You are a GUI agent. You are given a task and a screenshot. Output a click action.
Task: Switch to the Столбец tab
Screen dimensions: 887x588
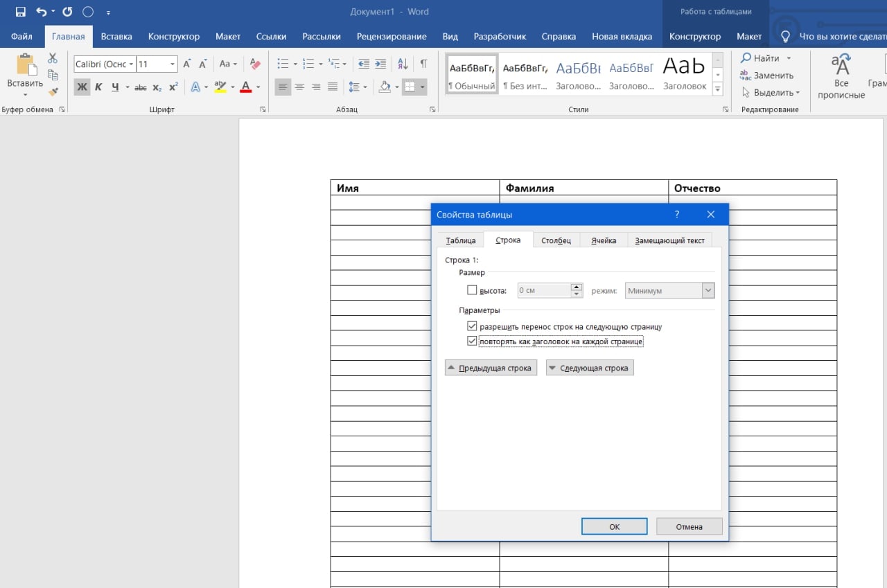[556, 240]
